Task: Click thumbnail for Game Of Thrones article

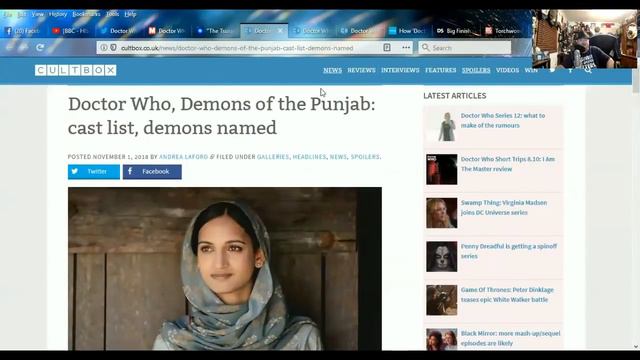Action: coord(442,300)
